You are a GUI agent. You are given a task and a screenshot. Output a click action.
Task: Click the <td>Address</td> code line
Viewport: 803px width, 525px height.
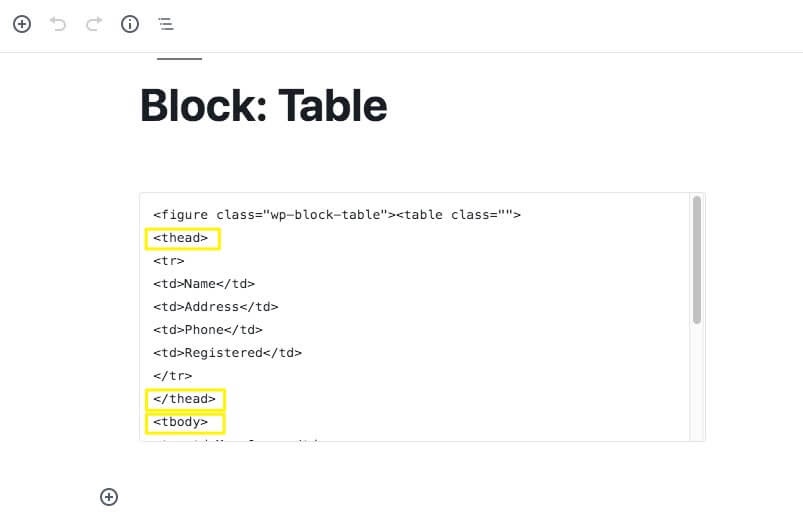coord(216,307)
